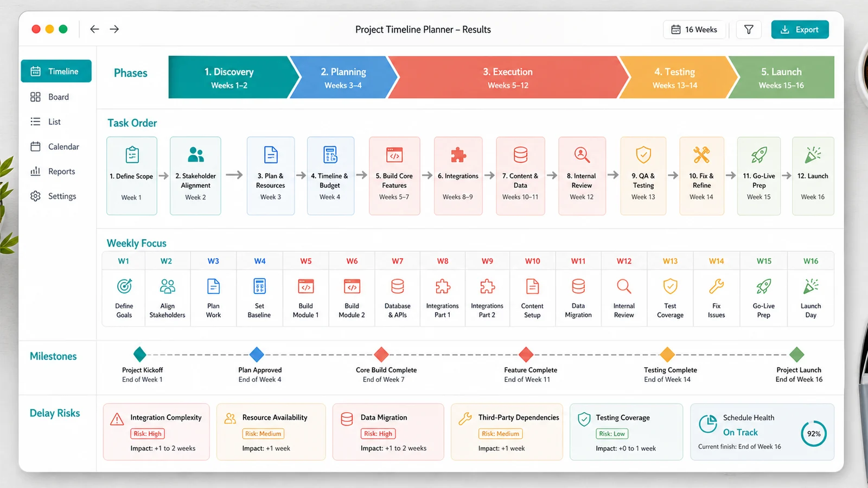Viewport: 868px width, 488px height.
Task: Click the Internal Review magnifier icon
Action: point(582,155)
